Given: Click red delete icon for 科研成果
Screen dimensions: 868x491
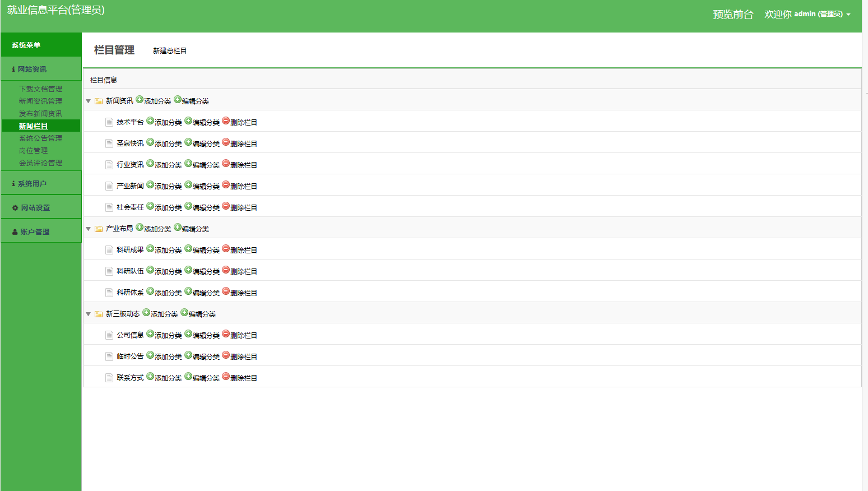Looking at the screenshot, I should point(226,249).
